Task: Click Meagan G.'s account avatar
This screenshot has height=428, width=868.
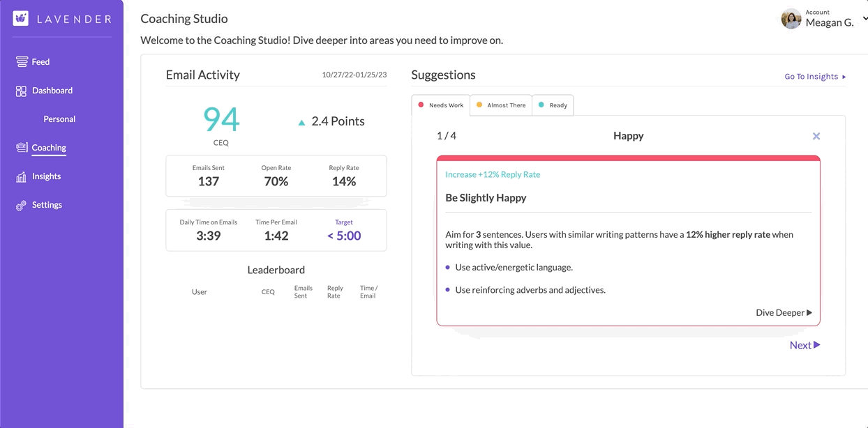Action: (x=791, y=19)
